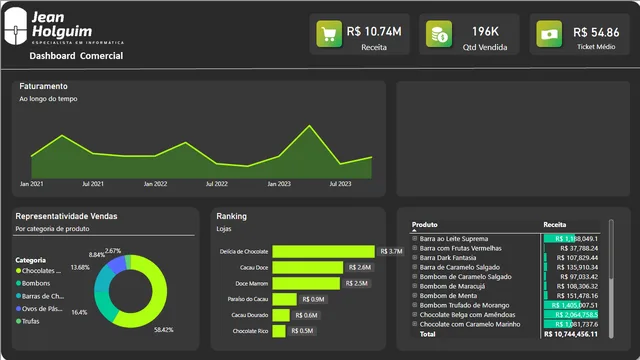Select the Bombons legend color marker

(18, 283)
